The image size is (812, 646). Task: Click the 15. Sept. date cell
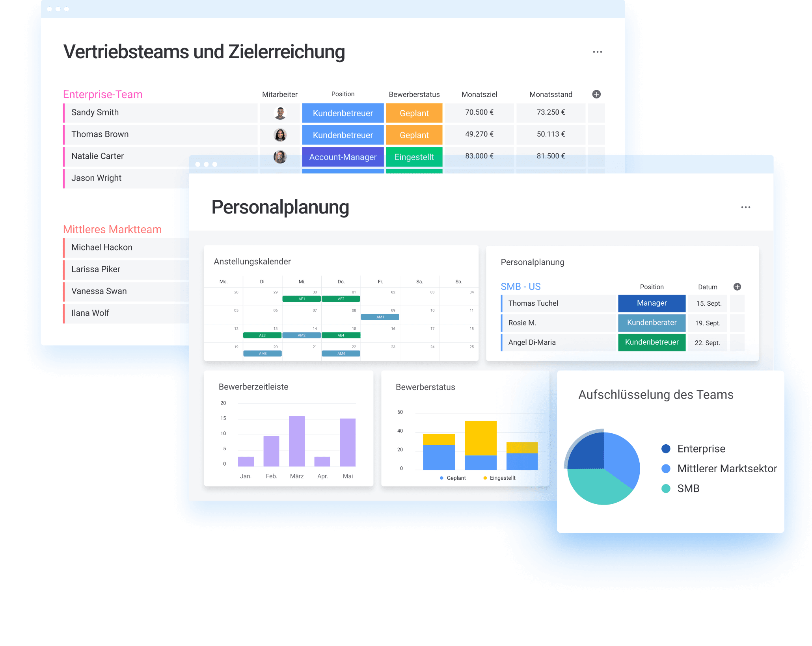pos(708,304)
